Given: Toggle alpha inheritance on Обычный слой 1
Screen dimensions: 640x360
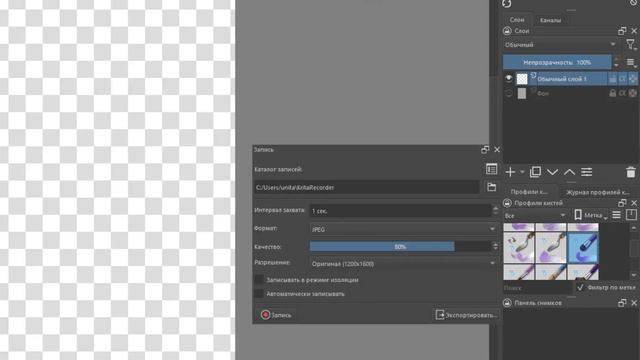Looking at the screenshot, I should pos(622,79).
